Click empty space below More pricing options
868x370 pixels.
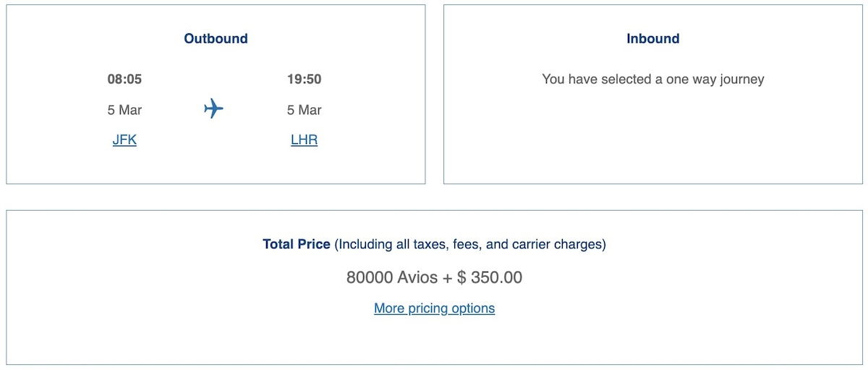434,340
